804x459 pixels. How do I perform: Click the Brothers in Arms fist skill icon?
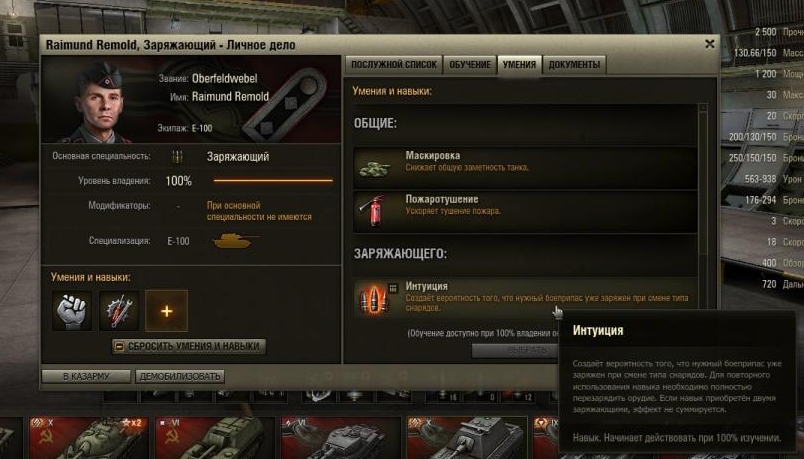(x=72, y=310)
